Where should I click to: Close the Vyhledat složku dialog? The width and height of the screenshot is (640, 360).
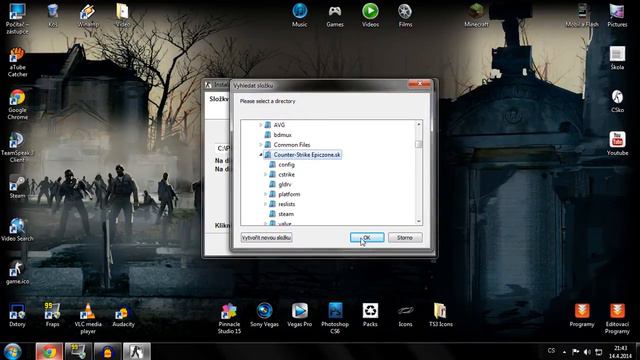point(419,84)
